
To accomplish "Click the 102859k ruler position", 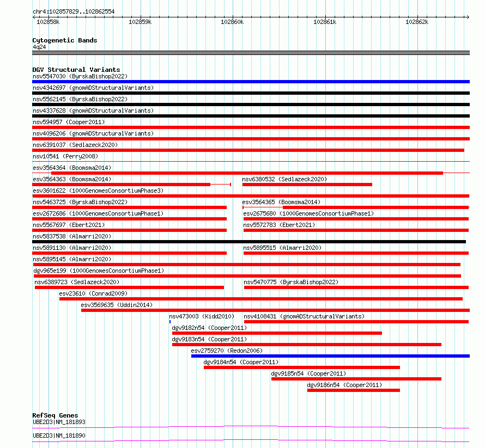I will click(140, 22).
